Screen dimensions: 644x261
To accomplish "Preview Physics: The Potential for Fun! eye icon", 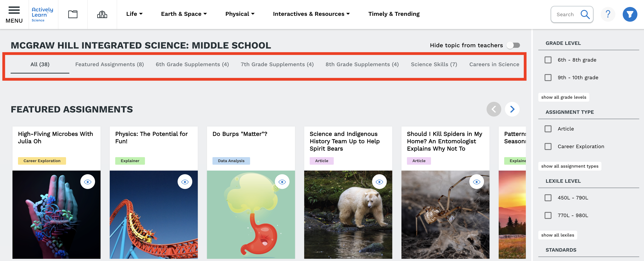I will click(x=185, y=182).
